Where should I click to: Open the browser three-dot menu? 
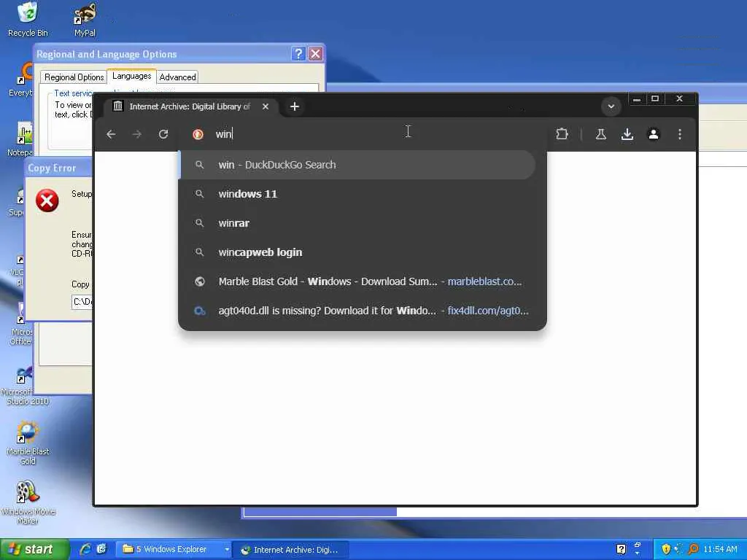680,134
